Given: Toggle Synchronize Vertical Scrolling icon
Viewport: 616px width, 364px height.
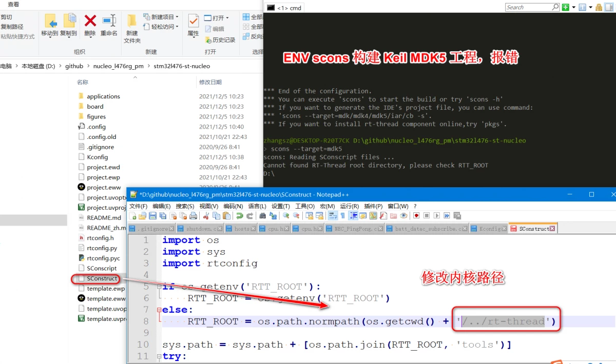Looking at the screenshot, I should [x=310, y=216].
